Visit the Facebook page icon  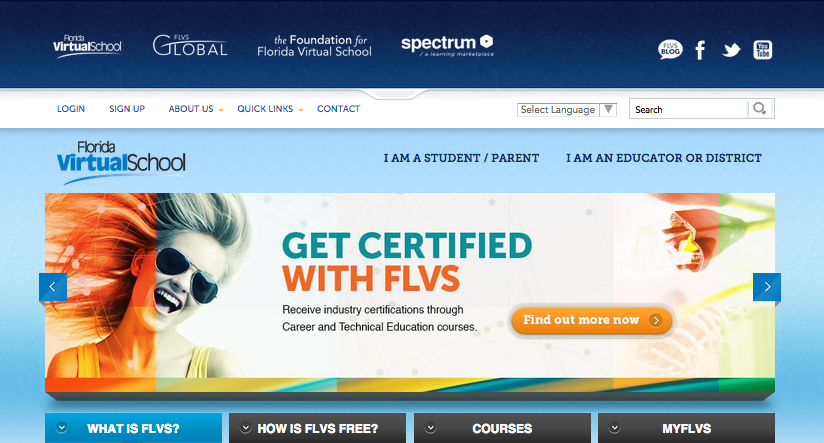tap(700, 50)
